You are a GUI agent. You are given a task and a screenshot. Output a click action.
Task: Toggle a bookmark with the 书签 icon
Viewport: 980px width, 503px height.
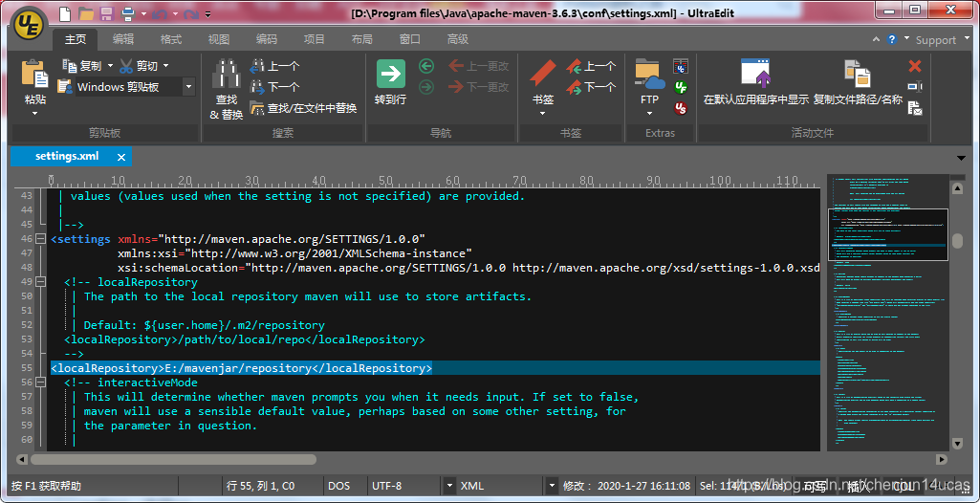tap(542, 75)
